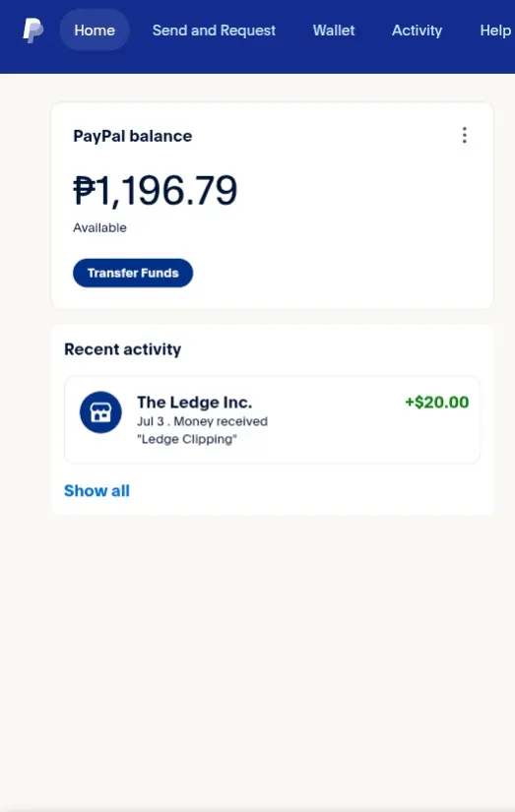Open the Activity tab
515x812 pixels.
pos(418,31)
